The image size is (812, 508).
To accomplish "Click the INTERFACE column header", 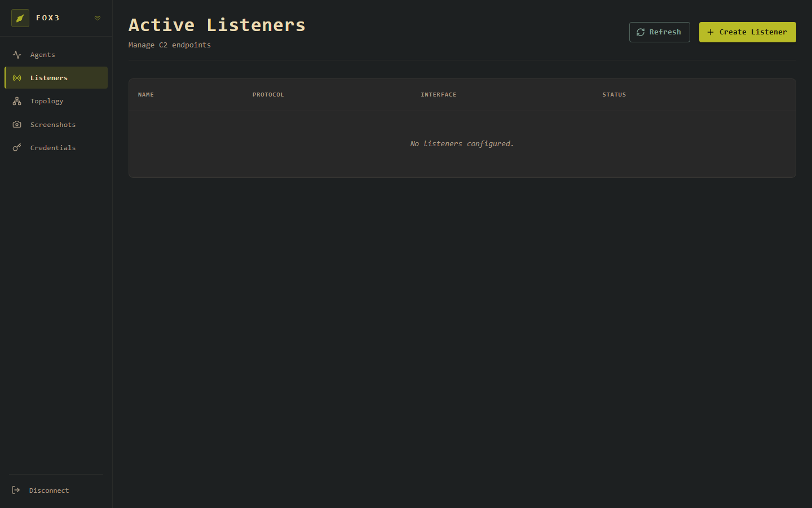I will [439, 95].
